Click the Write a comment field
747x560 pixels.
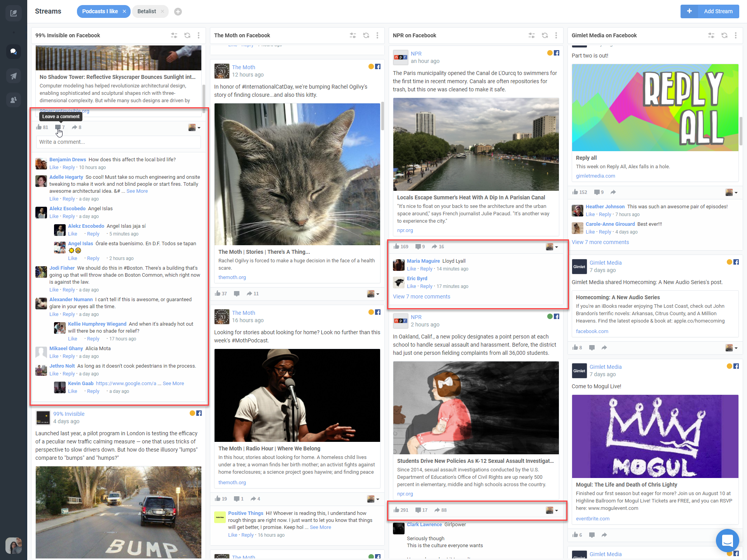point(119,142)
